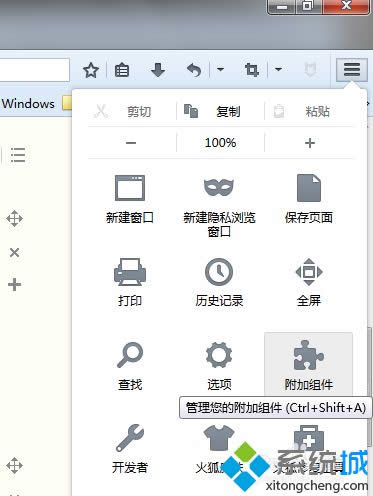The width and height of the screenshot is (373, 496).
Task: Open the downloads arrow icon
Action: pyautogui.click(x=158, y=70)
